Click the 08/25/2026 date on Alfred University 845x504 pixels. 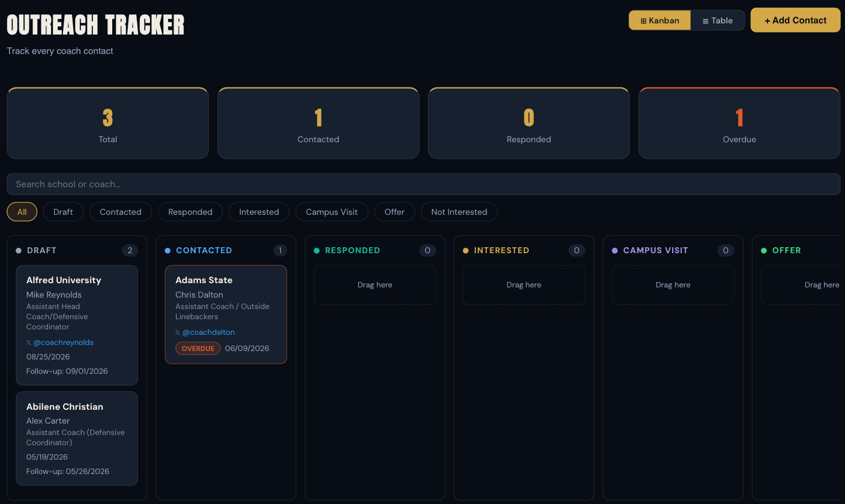pos(49,357)
